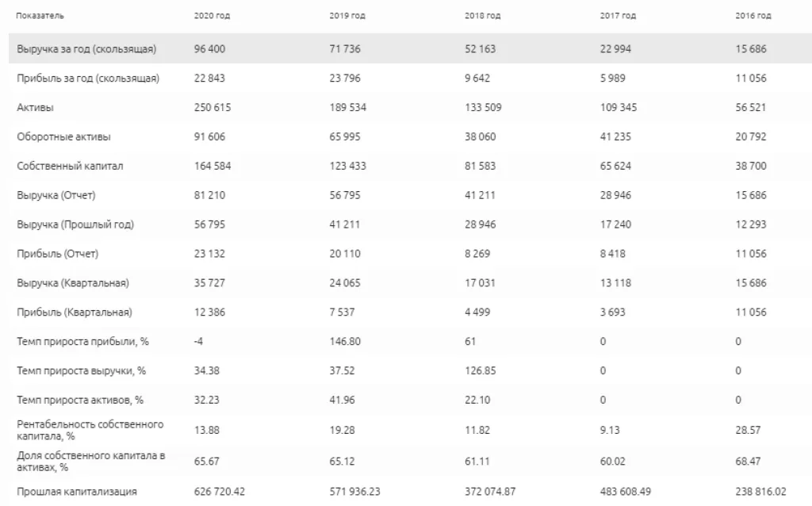Click the "Прошлая капитализация" row label
Viewport: 812px width, 506px height.
[77, 492]
